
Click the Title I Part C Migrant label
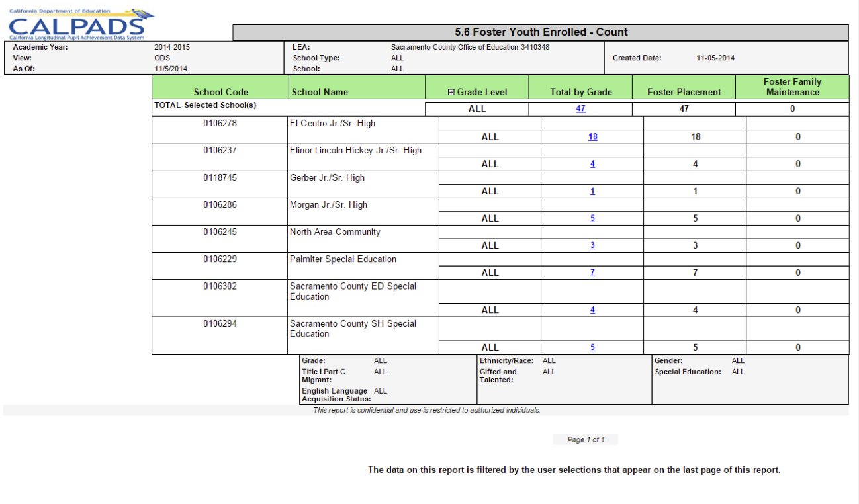coord(324,376)
